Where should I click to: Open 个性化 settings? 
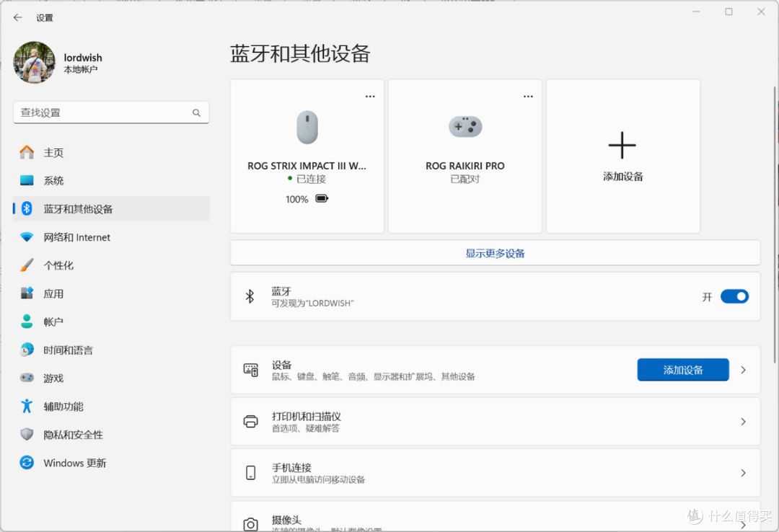click(111, 265)
